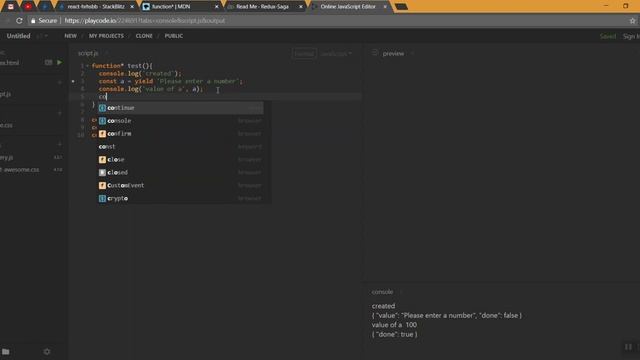Click NEW in the top menu
The width and height of the screenshot is (640, 360).
coord(70,36)
